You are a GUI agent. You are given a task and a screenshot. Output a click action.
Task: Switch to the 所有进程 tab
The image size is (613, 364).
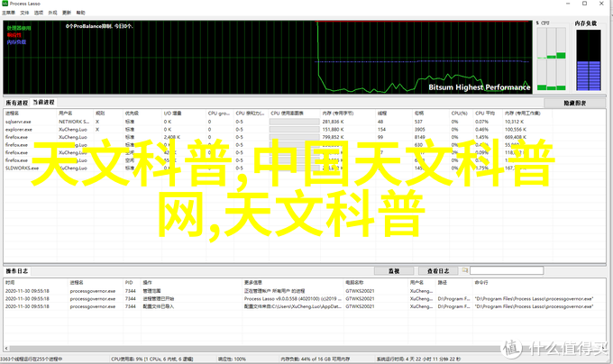pyautogui.click(x=16, y=102)
